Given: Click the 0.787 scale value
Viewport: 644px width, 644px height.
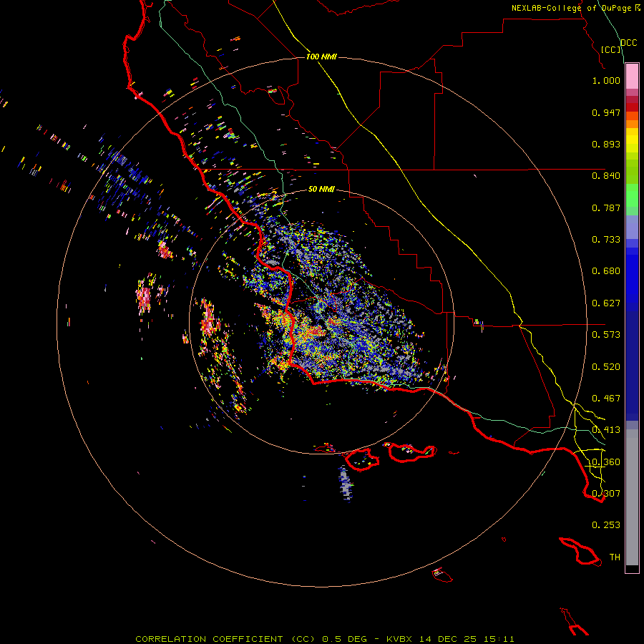Looking at the screenshot, I should tap(606, 208).
